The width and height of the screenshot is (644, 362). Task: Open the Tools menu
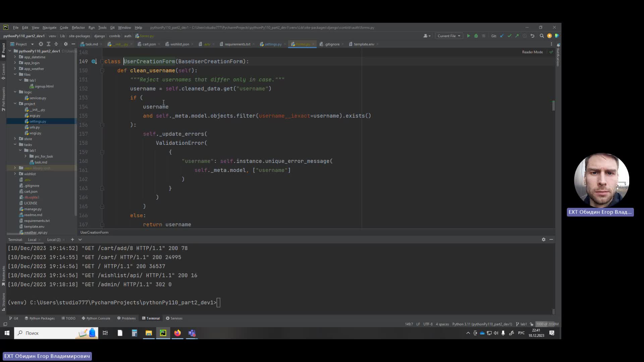(x=102, y=27)
